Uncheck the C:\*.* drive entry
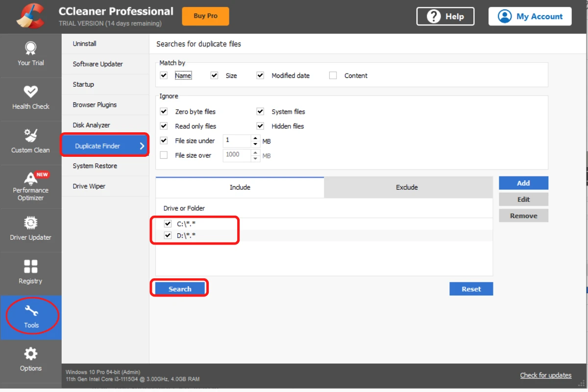 point(168,224)
